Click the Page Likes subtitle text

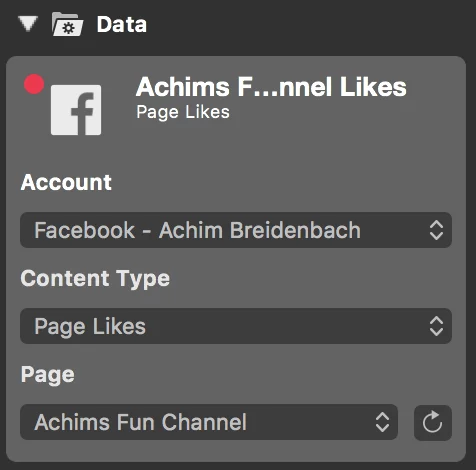pos(183,112)
